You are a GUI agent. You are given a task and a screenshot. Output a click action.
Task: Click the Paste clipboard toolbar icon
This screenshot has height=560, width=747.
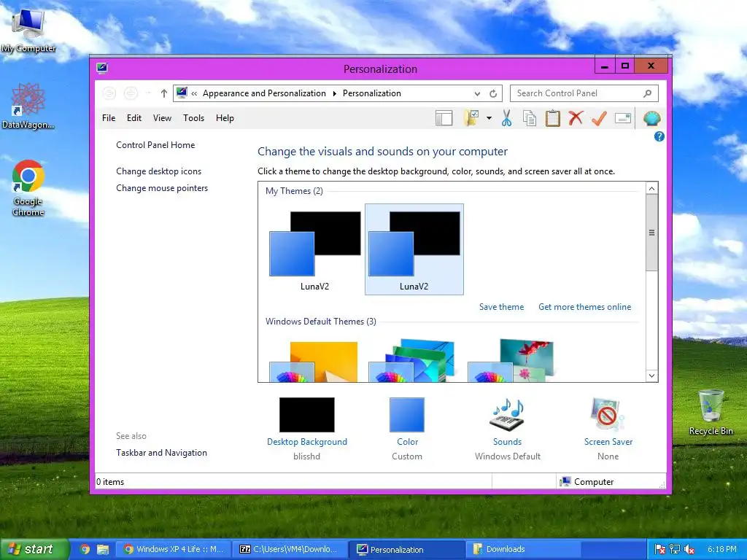(553, 118)
